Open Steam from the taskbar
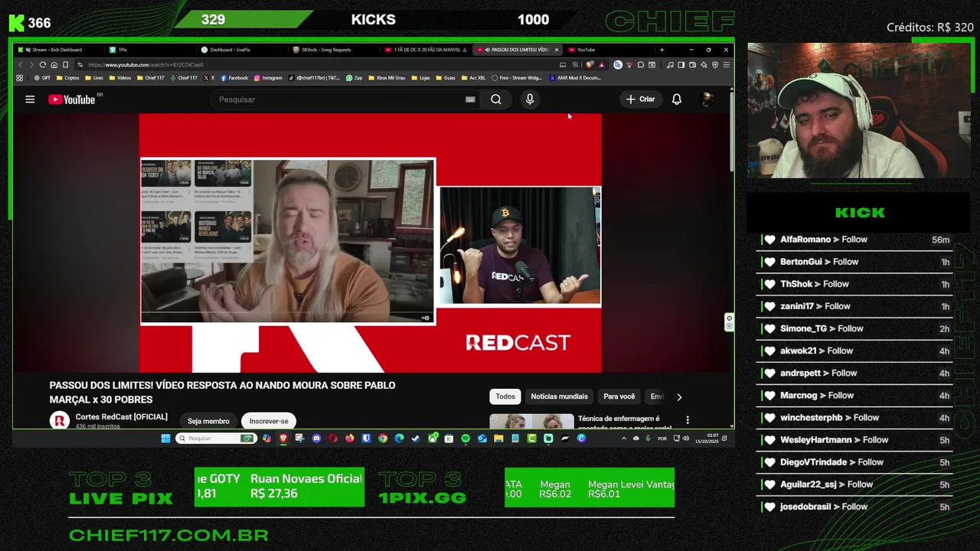Image resolution: width=980 pixels, height=551 pixels. [x=416, y=439]
